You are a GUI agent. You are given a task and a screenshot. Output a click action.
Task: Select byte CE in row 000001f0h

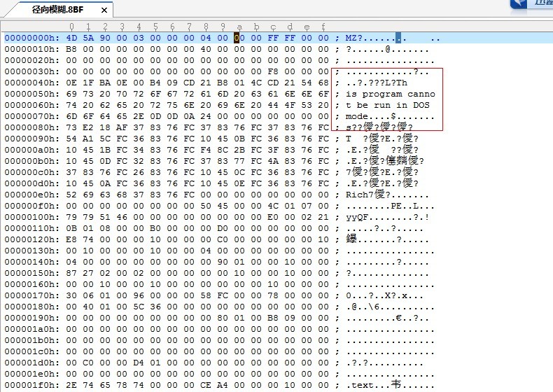click(x=206, y=385)
